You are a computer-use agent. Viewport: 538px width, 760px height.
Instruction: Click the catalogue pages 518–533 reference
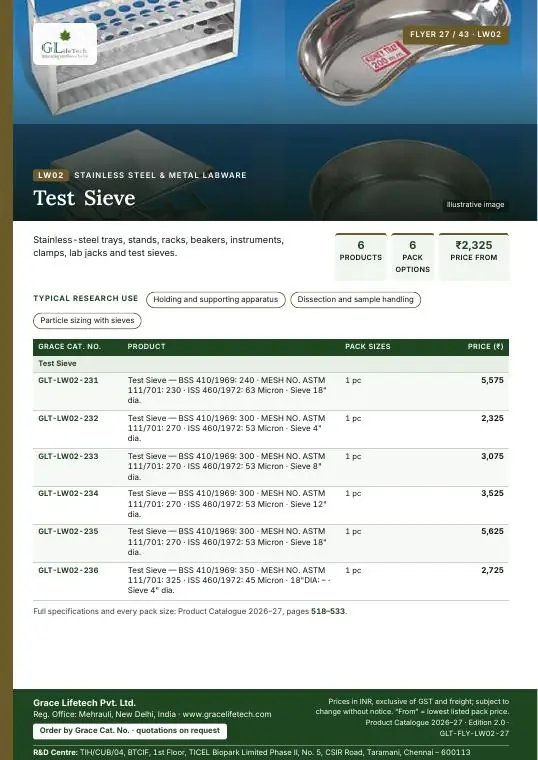(x=328, y=611)
